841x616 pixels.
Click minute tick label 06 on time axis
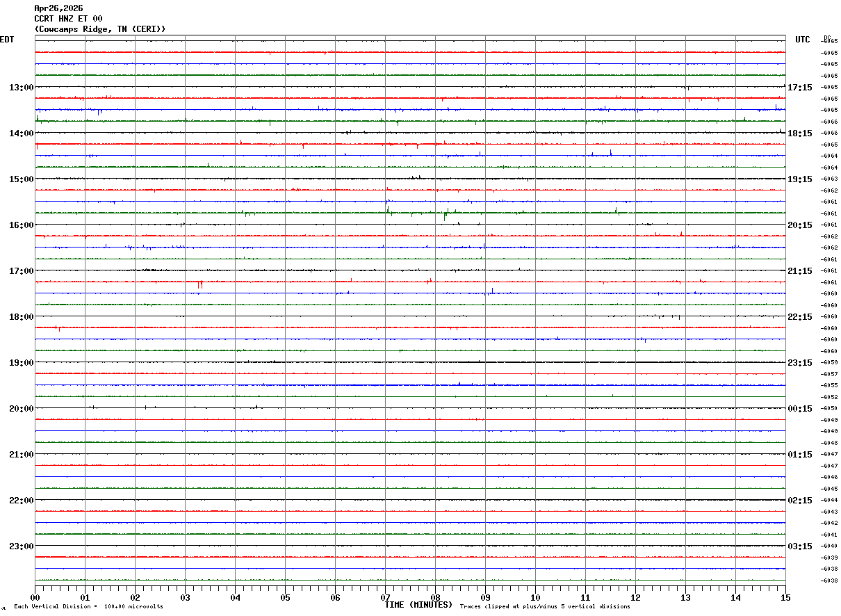(335, 597)
